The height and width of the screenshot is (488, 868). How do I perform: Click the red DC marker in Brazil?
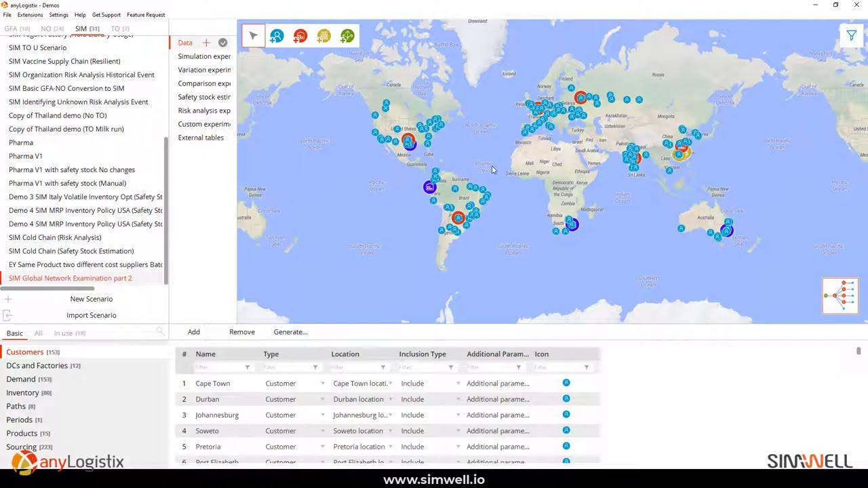[x=458, y=218]
